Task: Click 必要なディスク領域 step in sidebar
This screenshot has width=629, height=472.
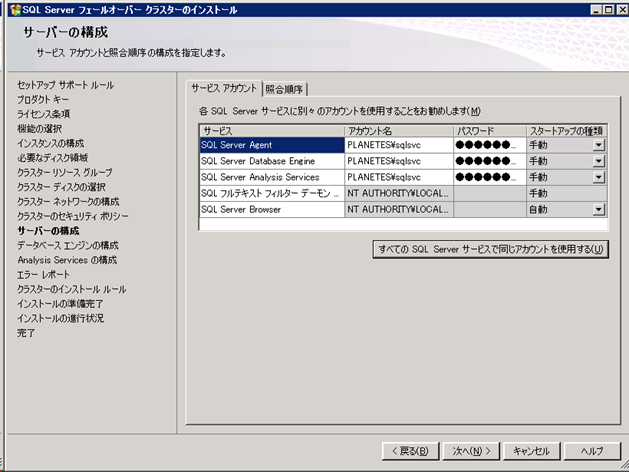Action: 53,158
